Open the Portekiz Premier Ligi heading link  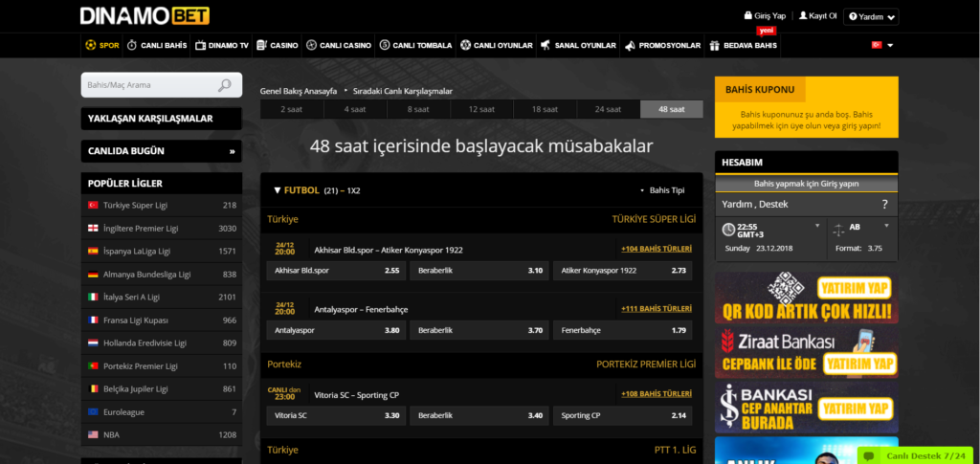(x=646, y=365)
